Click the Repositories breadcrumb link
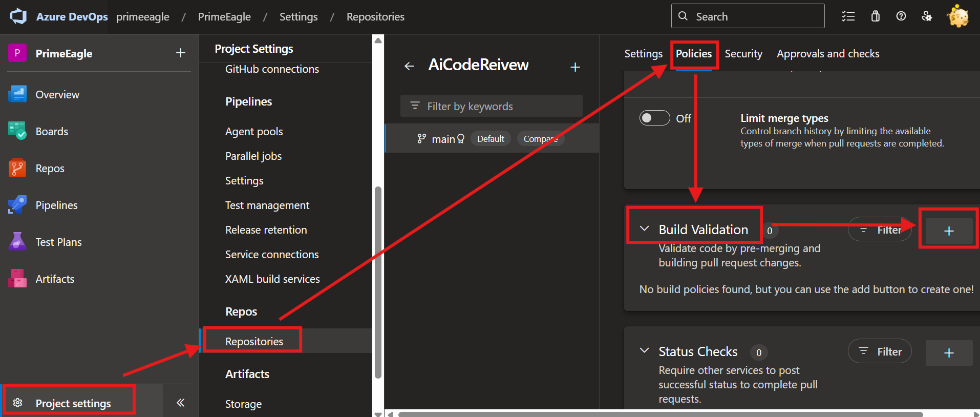The image size is (980, 417). click(x=375, y=17)
